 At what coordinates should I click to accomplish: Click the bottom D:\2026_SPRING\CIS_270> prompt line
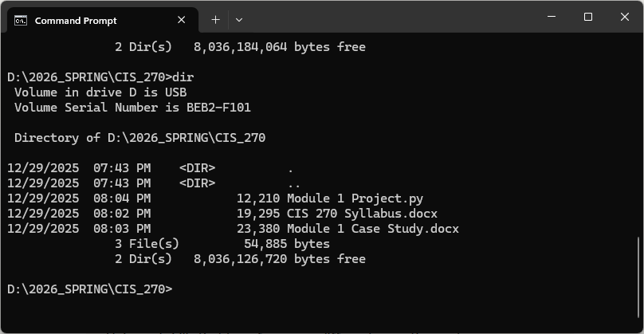click(89, 289)
